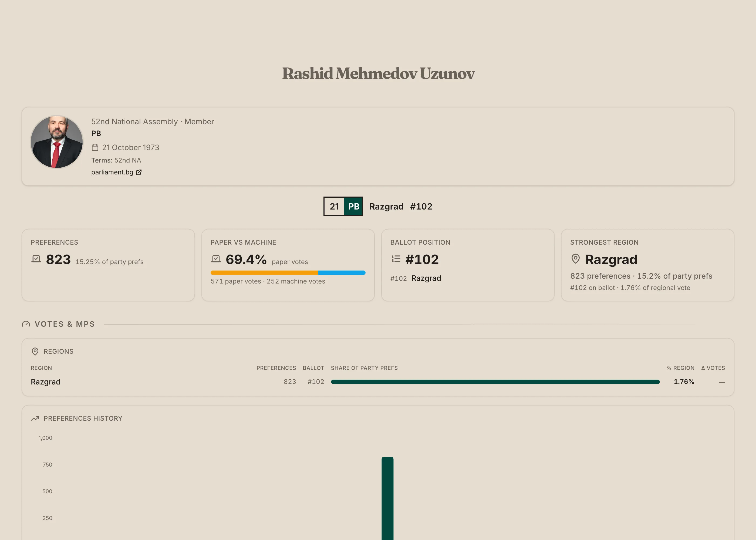Click the external-link icon beside parliament.bg
Screen dimensions: 756x540
pos(139,172)
